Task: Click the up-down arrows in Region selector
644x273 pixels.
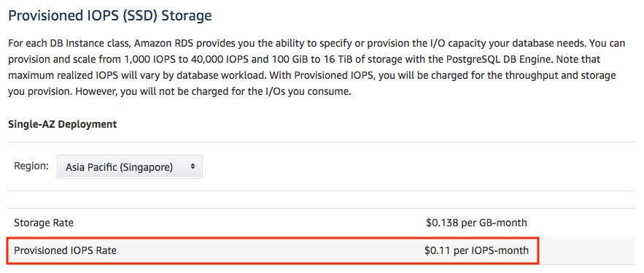Action: [193, 167]
